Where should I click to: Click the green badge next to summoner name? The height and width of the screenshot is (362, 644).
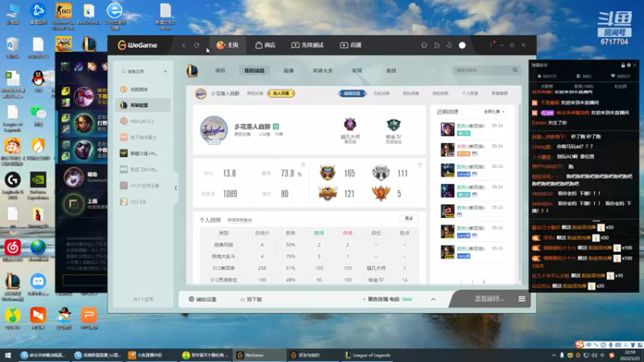[276, 126]
